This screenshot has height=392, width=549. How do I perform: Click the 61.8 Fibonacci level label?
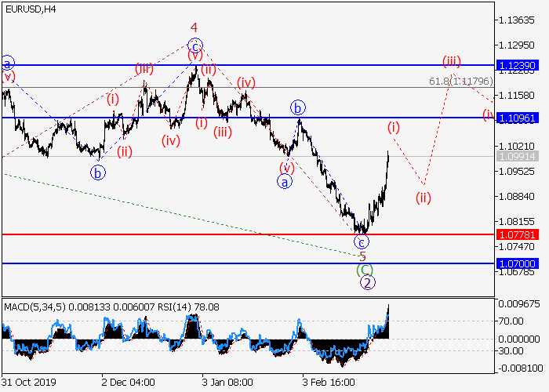(461, 81)
